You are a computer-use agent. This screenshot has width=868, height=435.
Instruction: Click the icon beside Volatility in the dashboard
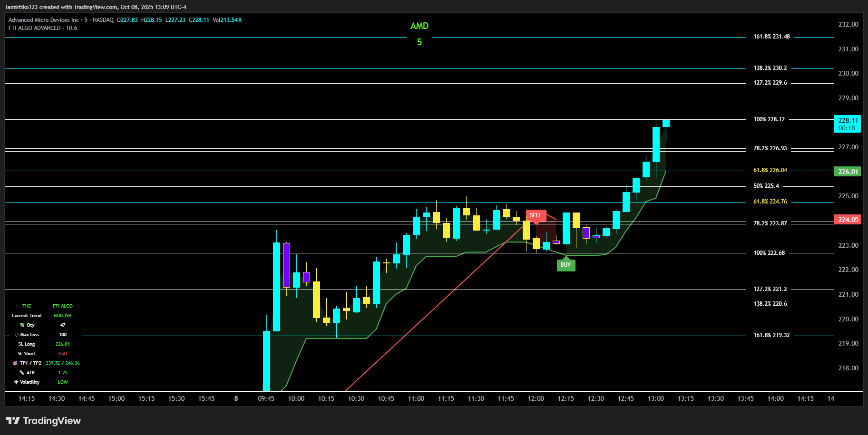pyautogui.click(x=17, y=382)
